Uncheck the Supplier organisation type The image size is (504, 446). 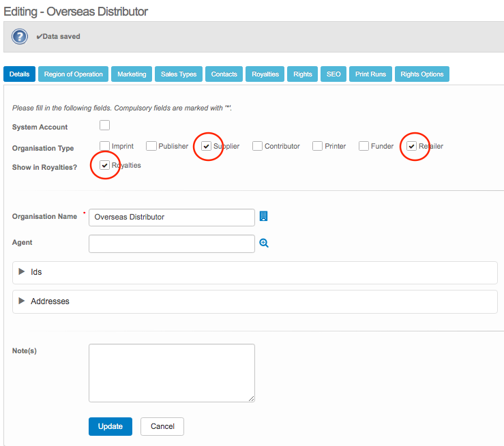click(x=207, y=146)
